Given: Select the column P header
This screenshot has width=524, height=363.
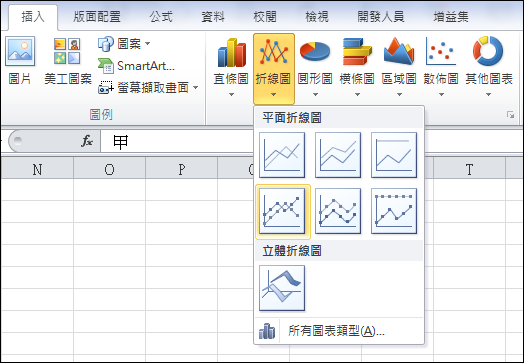Looking at the screenshot, I should (181, 169).
